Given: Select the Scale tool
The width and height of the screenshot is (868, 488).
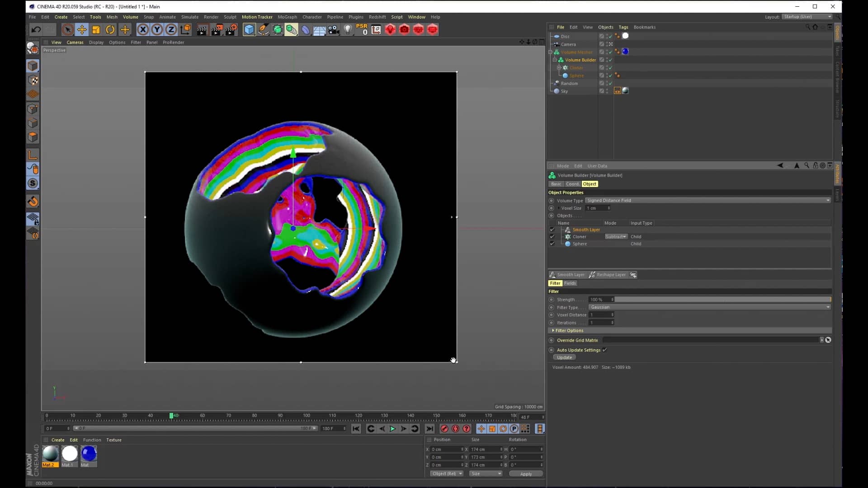Looking at the screenshot, I should coord(95,29).
